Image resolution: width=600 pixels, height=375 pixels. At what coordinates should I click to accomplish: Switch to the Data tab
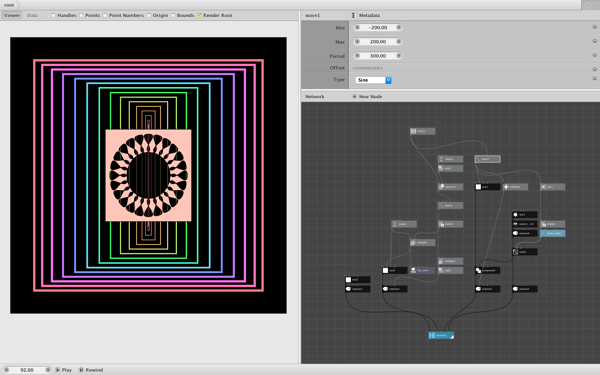tap(32, 15)
